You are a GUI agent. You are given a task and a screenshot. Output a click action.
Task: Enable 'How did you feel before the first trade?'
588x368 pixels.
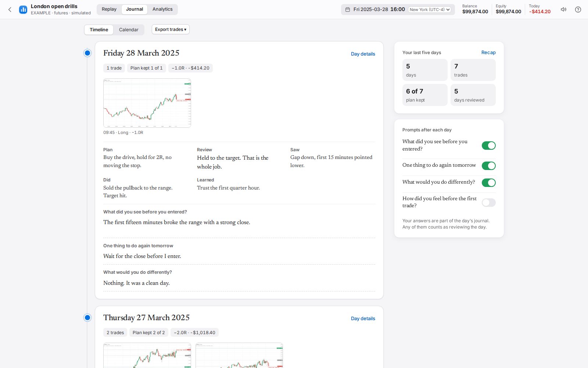click(x=489, y=202)
